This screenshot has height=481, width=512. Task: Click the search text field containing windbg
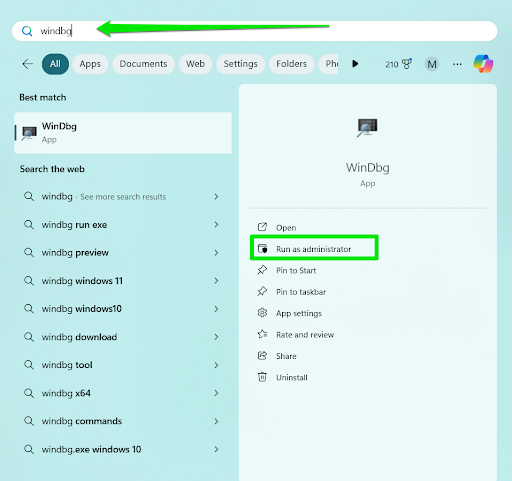(255, 31)
